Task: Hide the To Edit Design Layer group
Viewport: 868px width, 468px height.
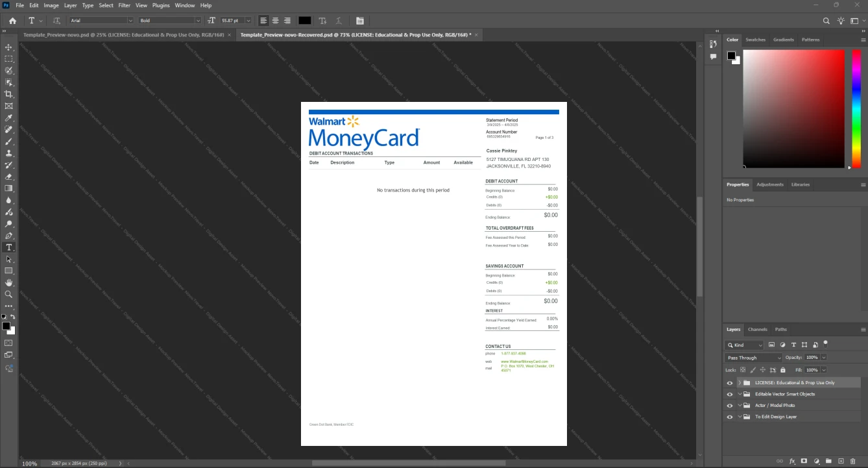Action: point(730,417)
